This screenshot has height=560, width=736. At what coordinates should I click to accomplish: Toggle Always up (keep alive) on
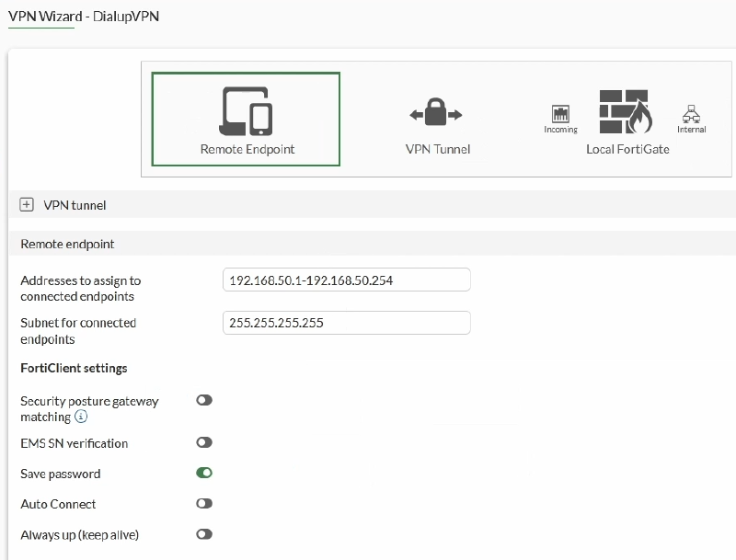point(204,534)
